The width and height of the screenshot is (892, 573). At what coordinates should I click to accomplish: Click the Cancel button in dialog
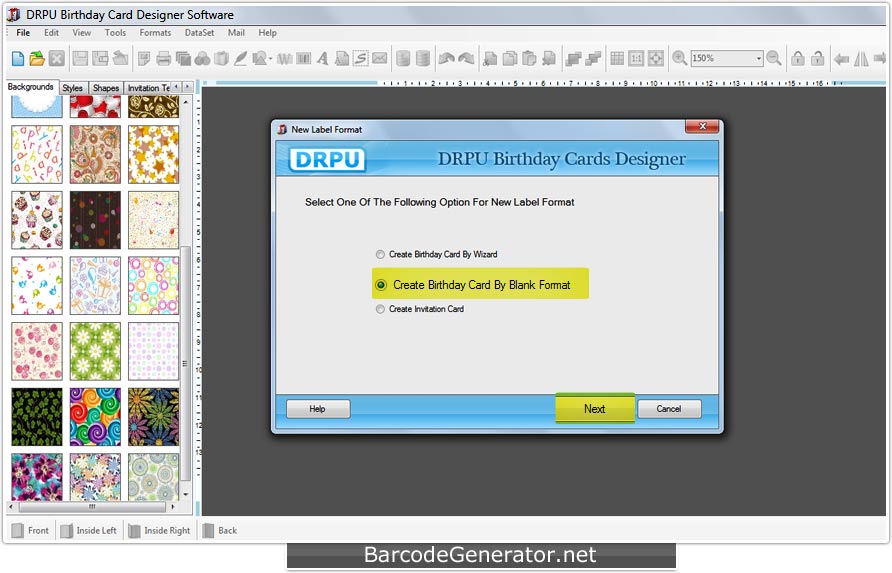coord(669,409)
